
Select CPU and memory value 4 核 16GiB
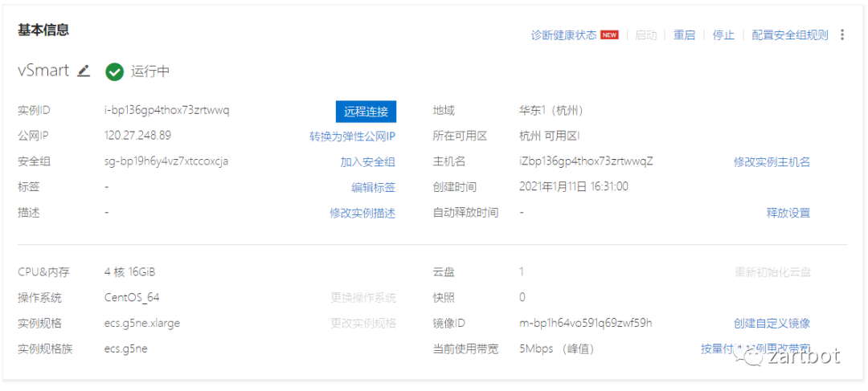[x=129, y=272]
